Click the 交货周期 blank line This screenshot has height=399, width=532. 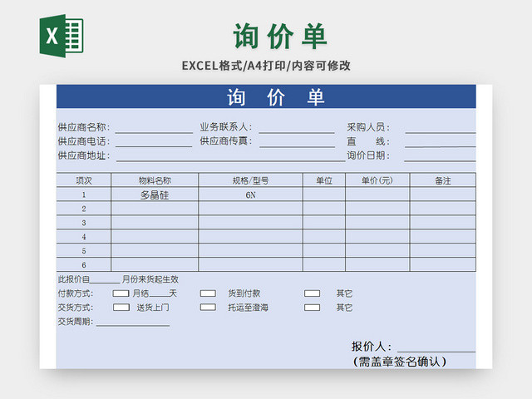133,322
